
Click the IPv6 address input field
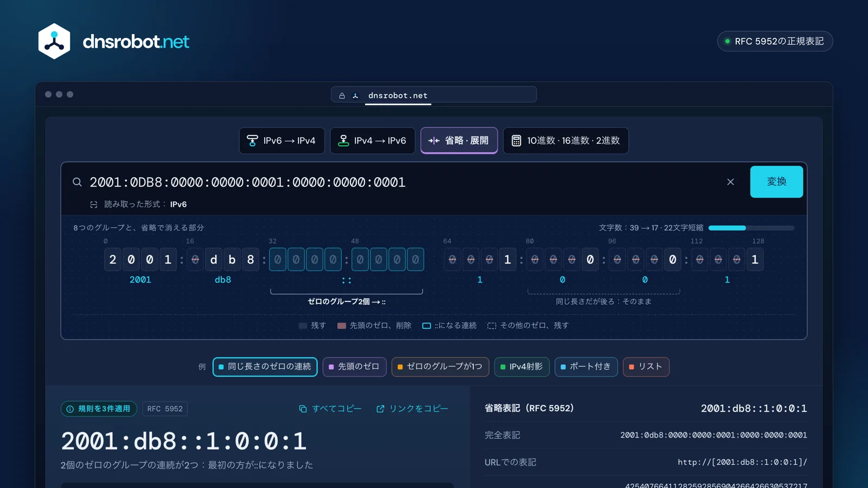(x=401, y=182)
